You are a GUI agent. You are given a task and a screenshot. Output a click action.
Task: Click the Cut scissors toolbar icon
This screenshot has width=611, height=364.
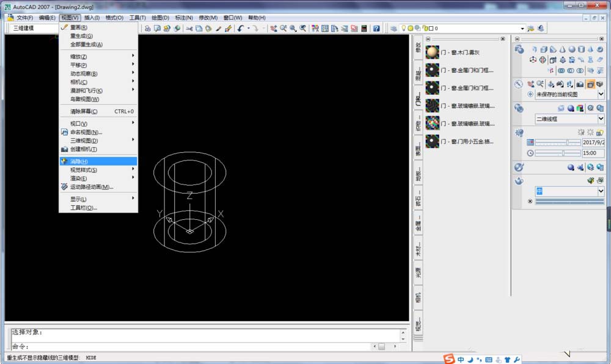coord(189,29)
